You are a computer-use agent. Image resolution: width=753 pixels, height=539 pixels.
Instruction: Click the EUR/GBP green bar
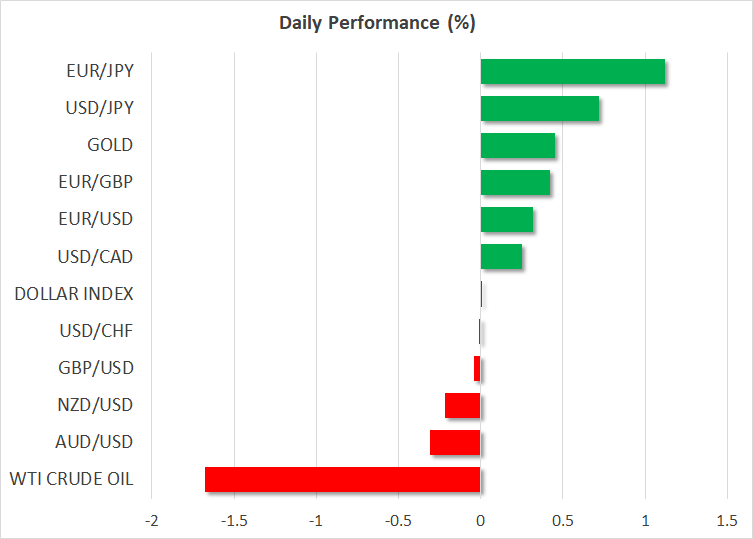point(515,183)
